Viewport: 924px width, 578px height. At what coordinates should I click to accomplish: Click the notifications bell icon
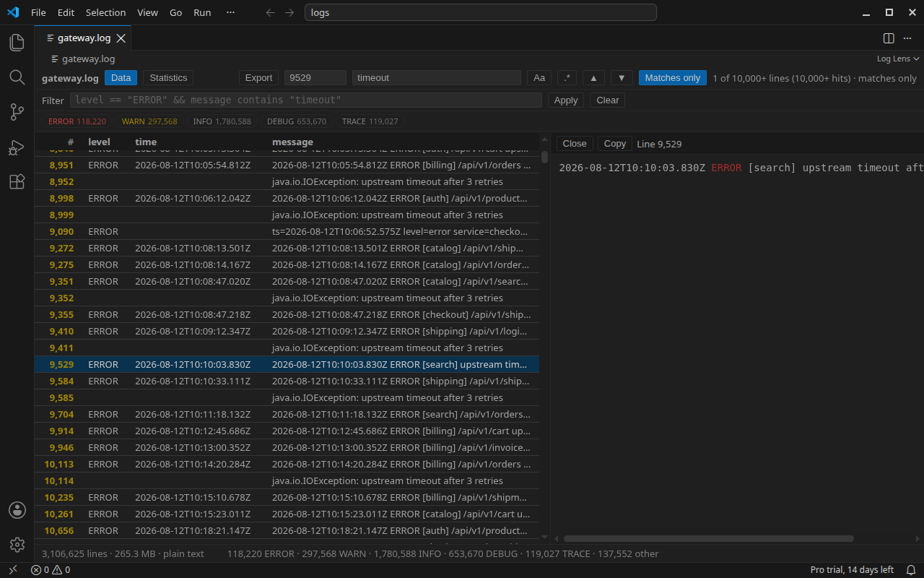coord(911,570)
